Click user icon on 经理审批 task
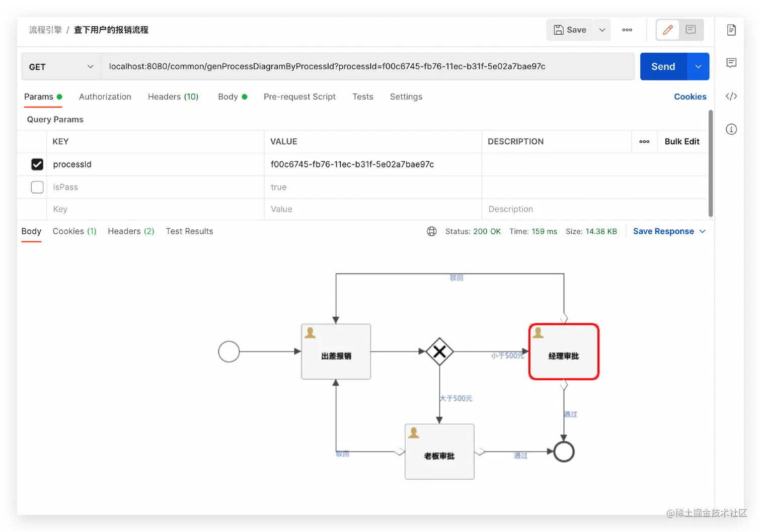Viewport: 761px width, 532px height. (x=538, y=332)
